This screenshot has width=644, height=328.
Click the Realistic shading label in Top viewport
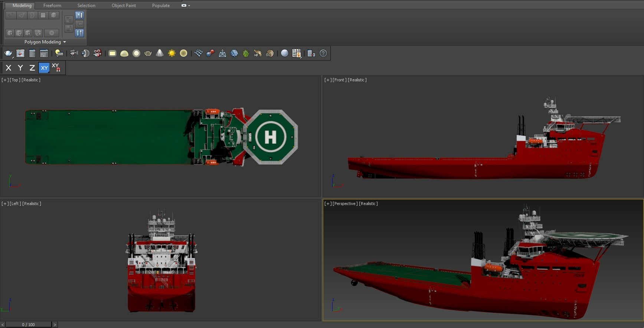pyautogui.click(x=31, y=80)
